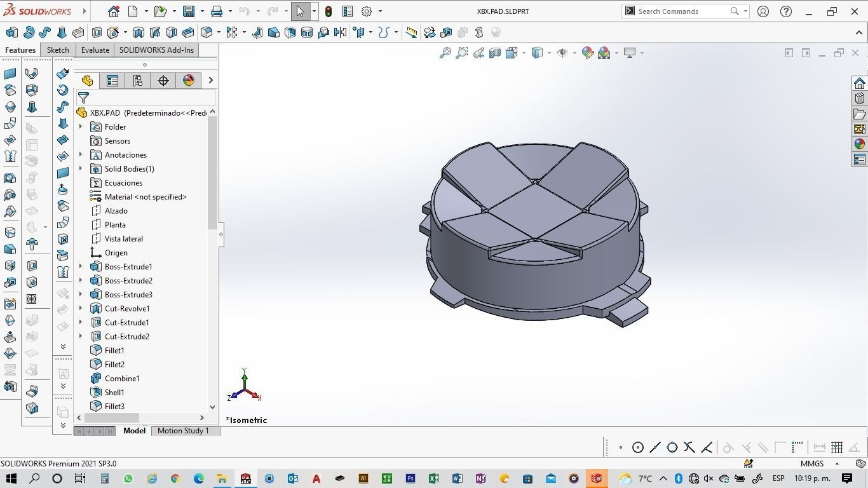The width and height of the screenshot is (868, 488).
Task: Open the Hide/Show Items dropdown arrow
Action: [574, 53]
